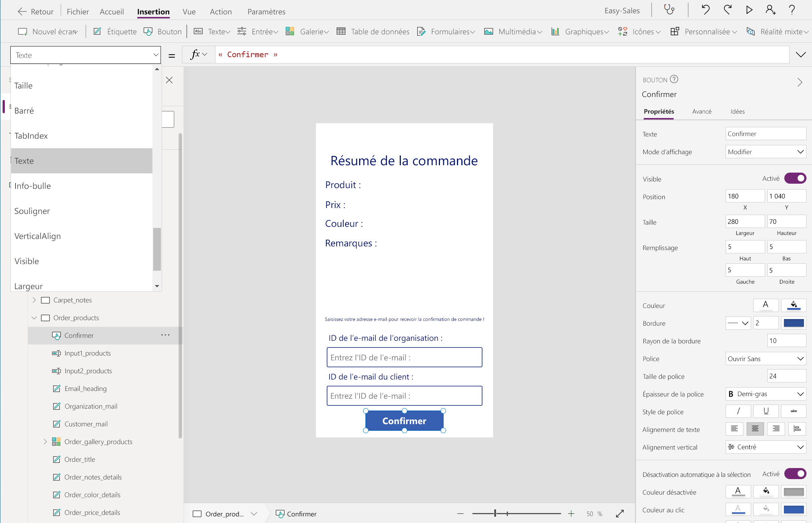Open the App checker stethoscope icon
The width and height of the screenshot is (812, 523).
click(x=669, y=10)
